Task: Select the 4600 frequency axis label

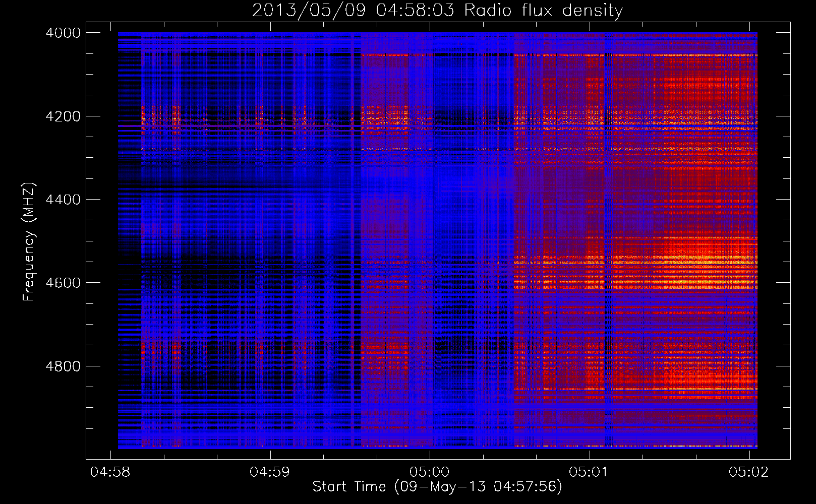Action: [x=63, y=283]
